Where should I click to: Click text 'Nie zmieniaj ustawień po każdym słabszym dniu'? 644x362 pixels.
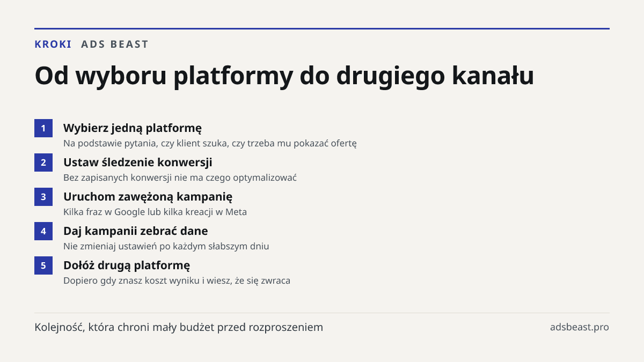tap(166, 246)
